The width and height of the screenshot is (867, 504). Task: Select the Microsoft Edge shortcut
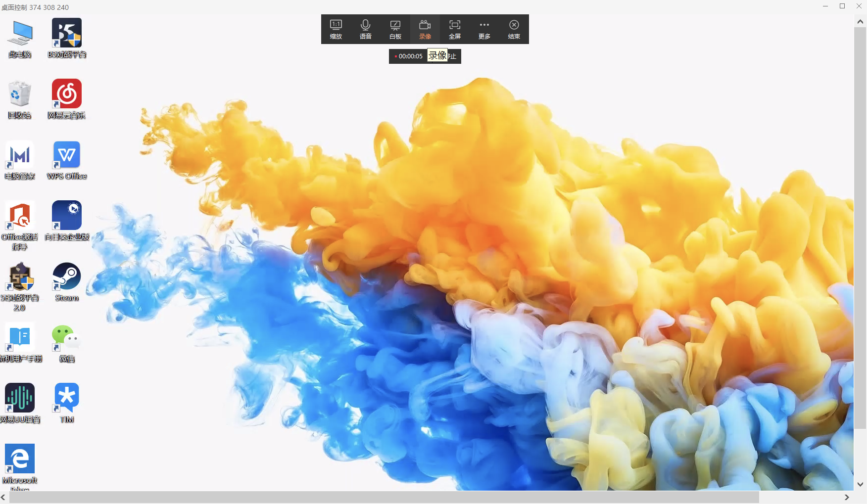coord(20,465)
